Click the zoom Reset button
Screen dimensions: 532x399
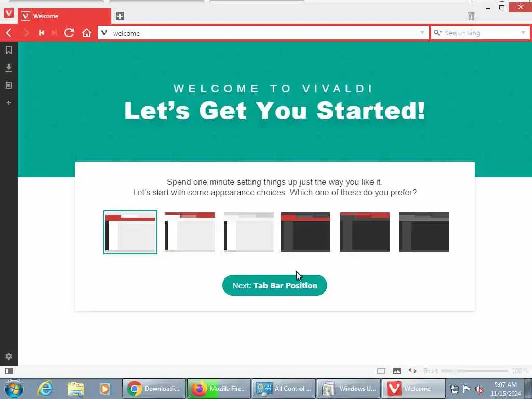(x=431, y=371)
